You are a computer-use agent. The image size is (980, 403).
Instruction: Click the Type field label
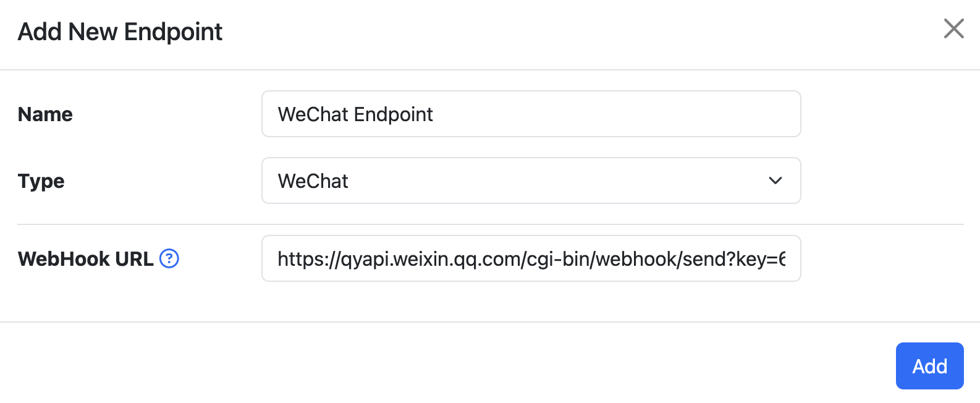[x=41, y=181]
